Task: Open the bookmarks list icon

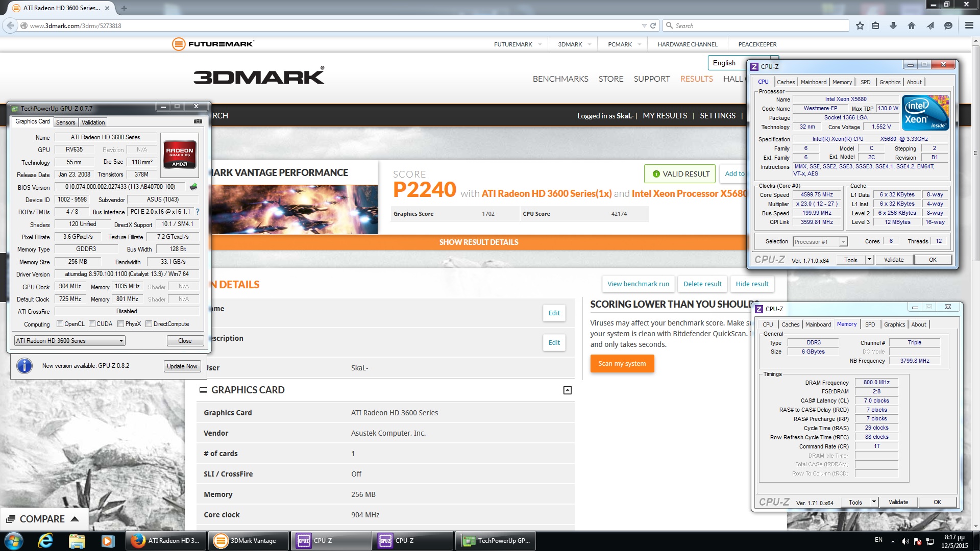Action: (875, 26)
